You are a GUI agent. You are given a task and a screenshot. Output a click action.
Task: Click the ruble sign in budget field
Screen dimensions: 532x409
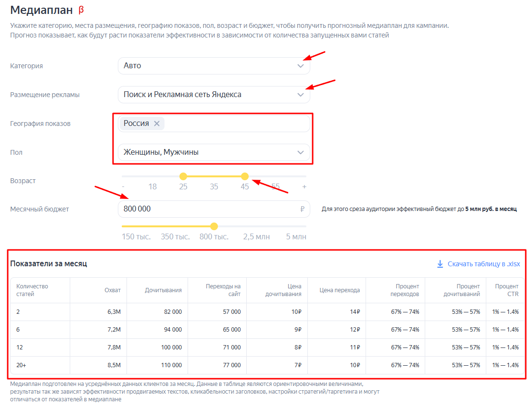pos(302,209)
